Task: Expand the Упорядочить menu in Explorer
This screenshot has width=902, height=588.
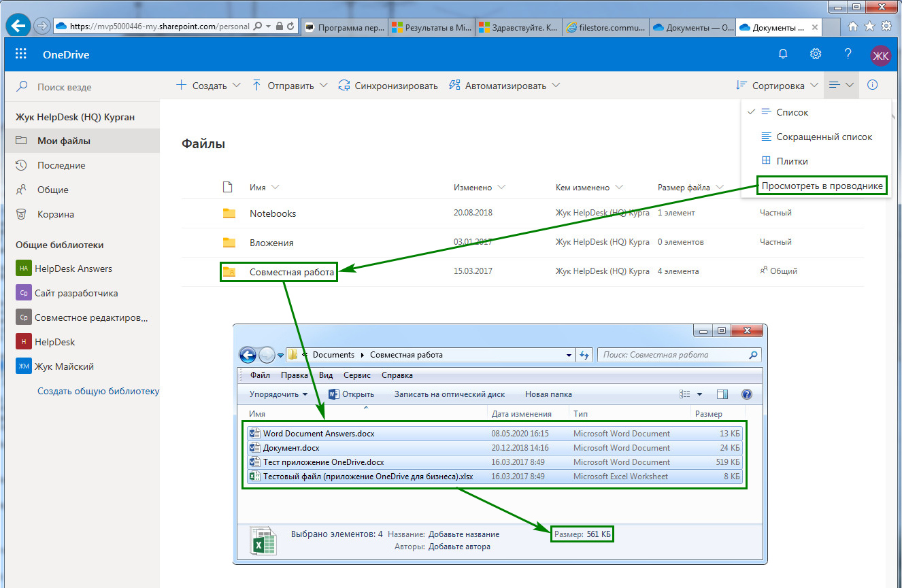Action: tap(278, 394)
